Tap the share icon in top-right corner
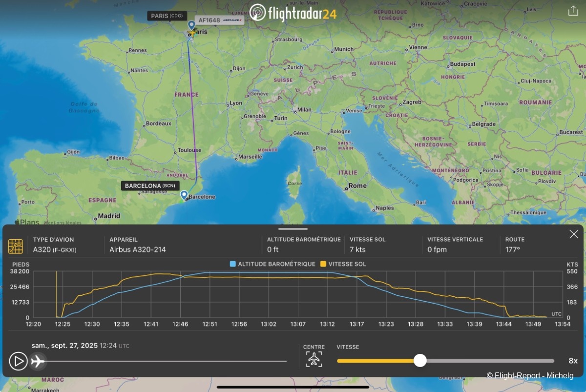The height and width of the screenshot is (392, 586). coord(573,11)
